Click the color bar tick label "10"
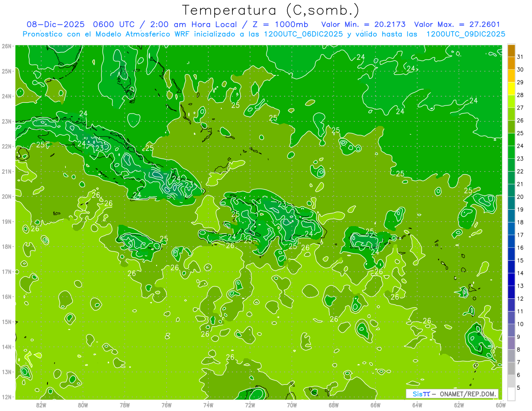Viewport: 532px width, 411px height. pyautogui.click(x=520, y=325)
